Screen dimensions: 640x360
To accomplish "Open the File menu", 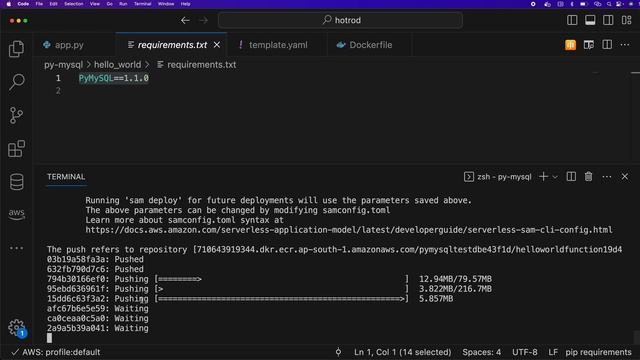I will pos(39,4).
